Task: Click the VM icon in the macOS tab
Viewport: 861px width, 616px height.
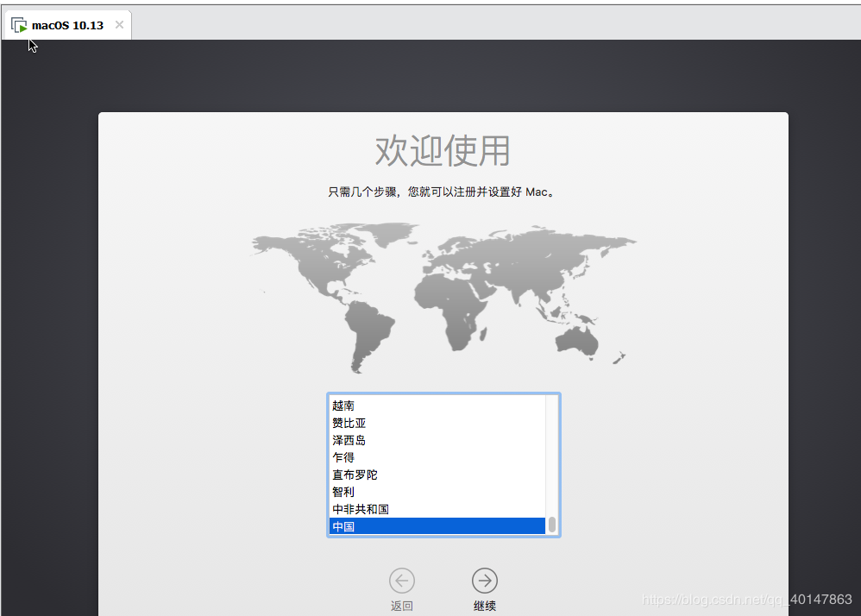Action: pos(19,25)
